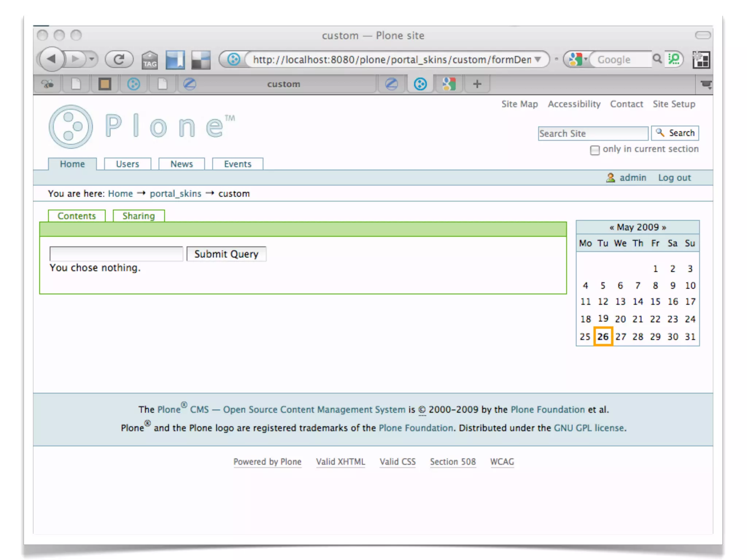
Task: Click the Plone Search button
Action: click(x=675, y=133)
